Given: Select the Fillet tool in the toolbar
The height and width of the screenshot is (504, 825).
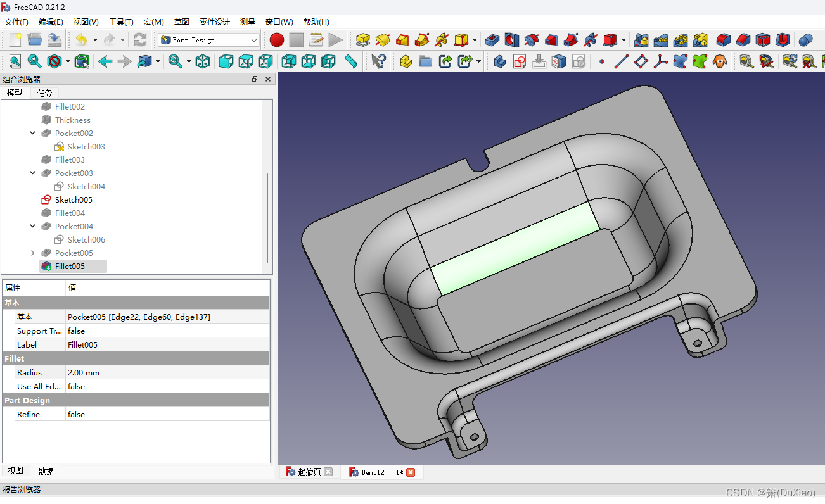Looking at the screenshot, I should (724, 40).
